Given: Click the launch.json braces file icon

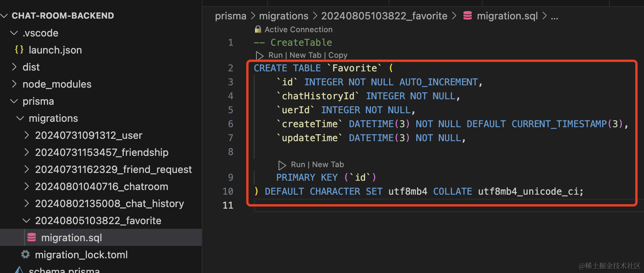Looking at the screenshot, I should coord(19,50).
